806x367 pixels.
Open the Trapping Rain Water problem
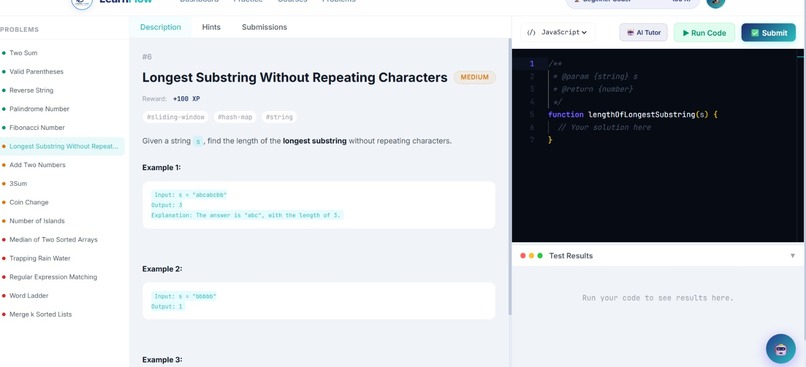tap(62, 259)
